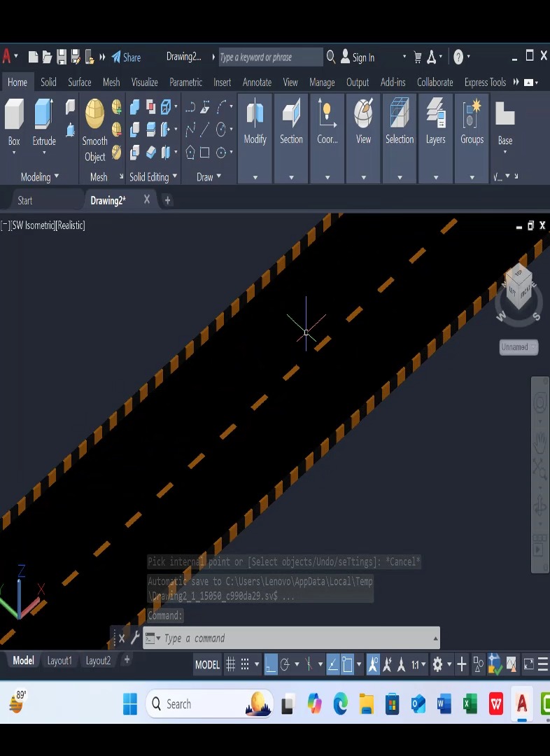Toggle clean screen mode
Screen dimensions: 550x756
[529, 665]
